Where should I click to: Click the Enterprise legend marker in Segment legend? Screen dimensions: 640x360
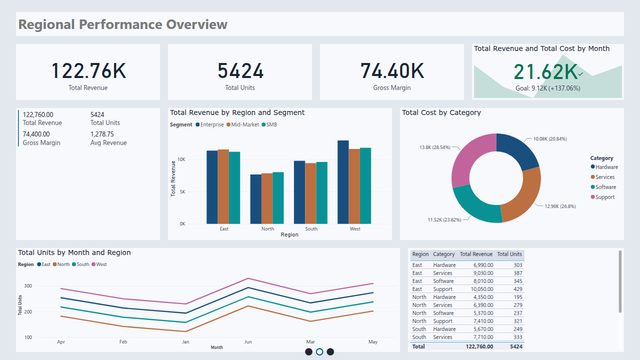coord(198,125)
